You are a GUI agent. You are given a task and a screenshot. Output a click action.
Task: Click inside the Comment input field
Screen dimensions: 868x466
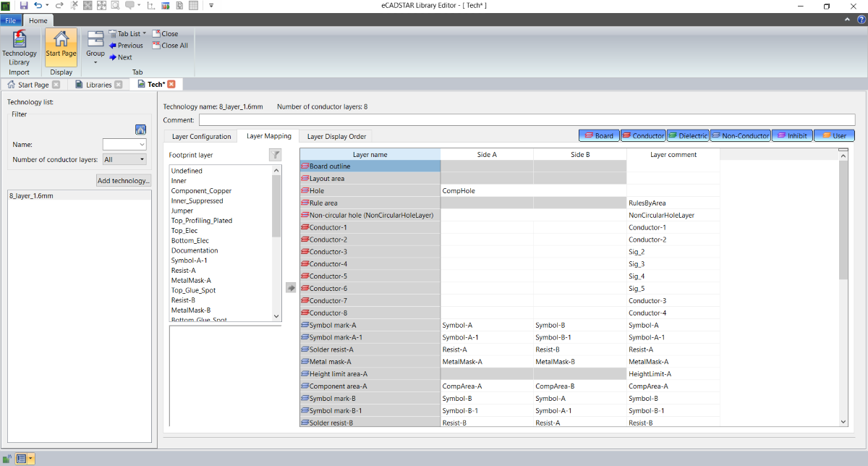(x=527, y=119)
